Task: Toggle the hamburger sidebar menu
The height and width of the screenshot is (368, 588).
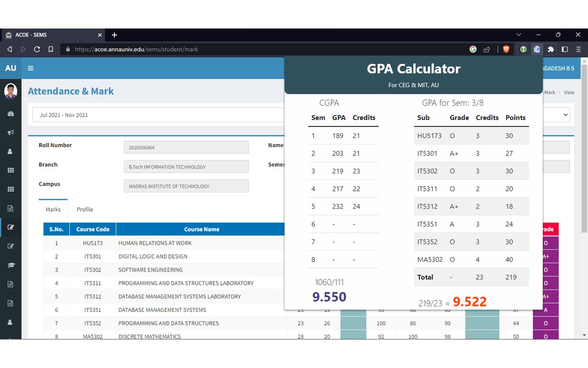Action: pos(31,69)
